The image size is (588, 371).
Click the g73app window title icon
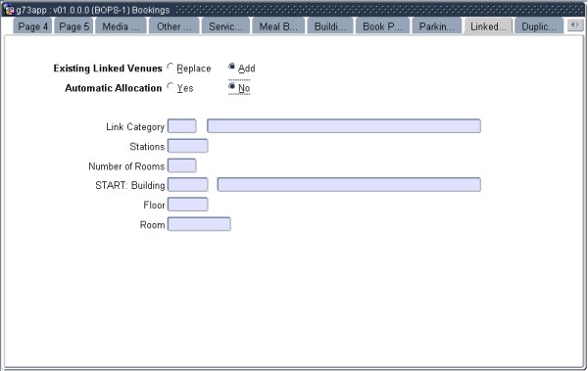(x=8, y=10)
